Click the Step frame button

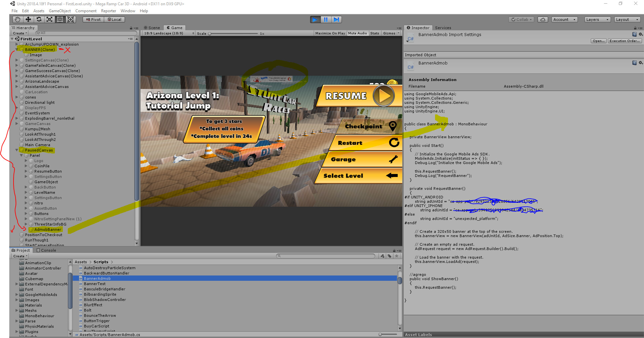(337, 20)
